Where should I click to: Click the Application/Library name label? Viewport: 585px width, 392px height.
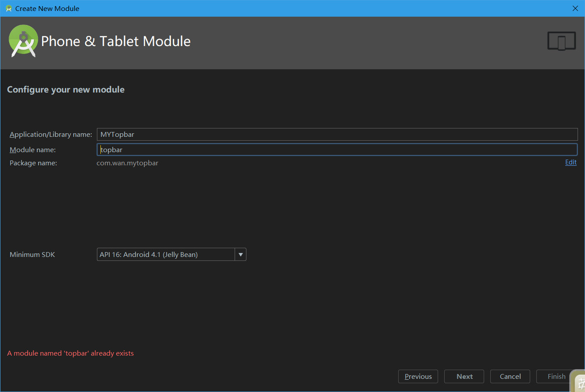click(x=51, y=135)
